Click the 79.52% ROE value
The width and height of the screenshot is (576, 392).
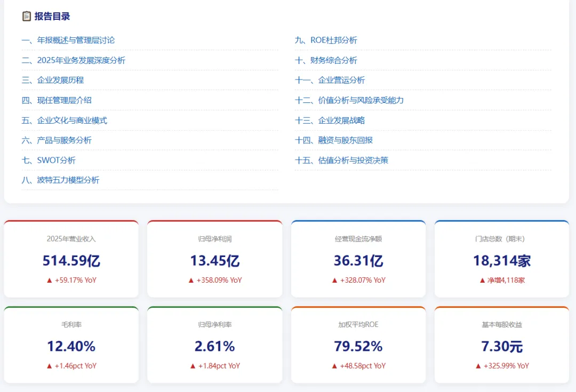click(x=358, y=346)
